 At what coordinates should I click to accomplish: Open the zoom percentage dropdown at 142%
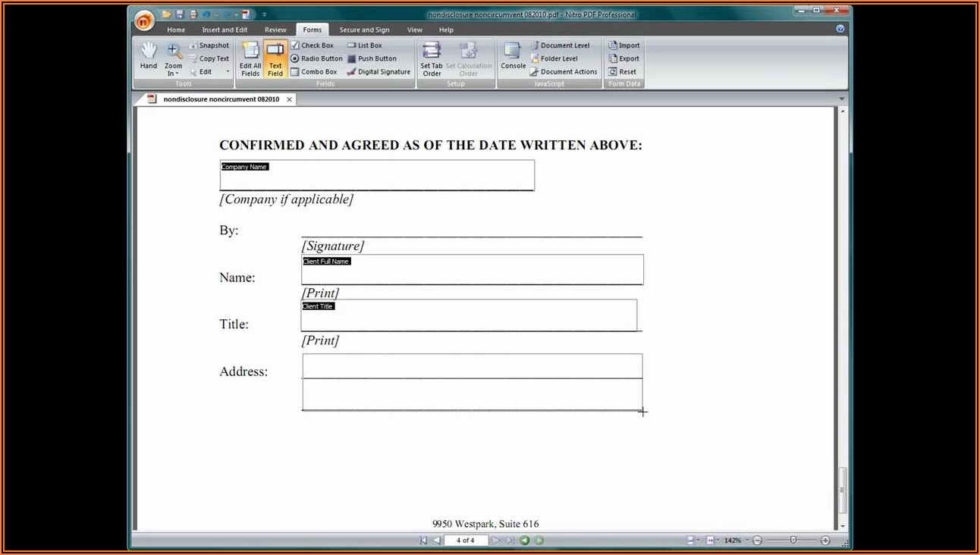click(747, 541)
